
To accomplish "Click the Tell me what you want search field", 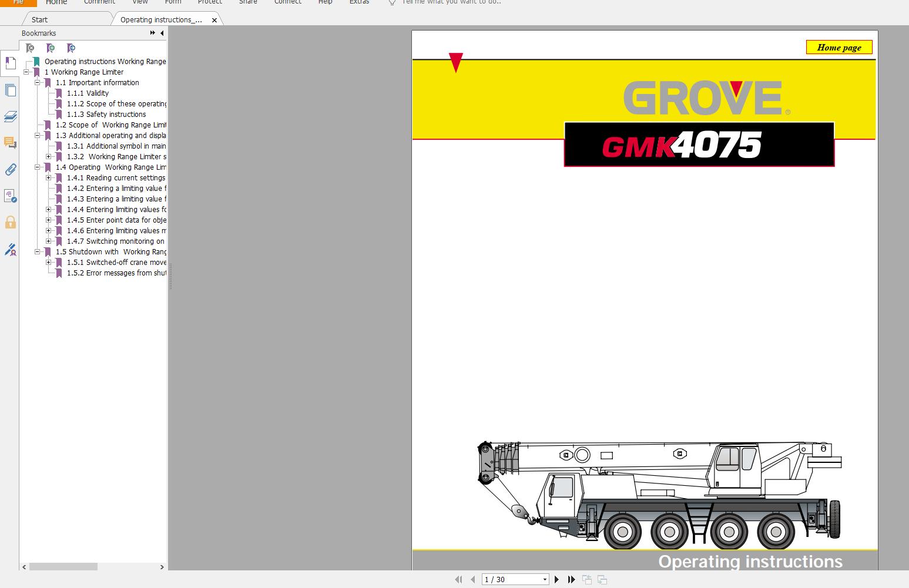I will 451,2.
